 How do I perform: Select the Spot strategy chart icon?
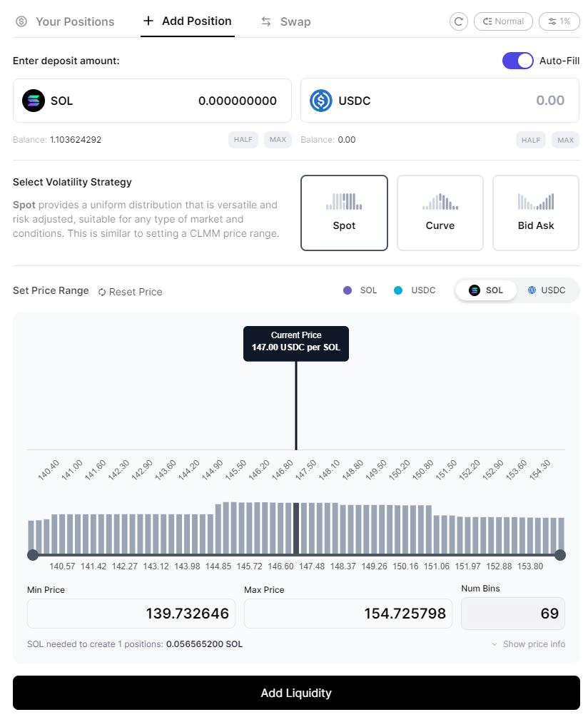coord(344,202)
